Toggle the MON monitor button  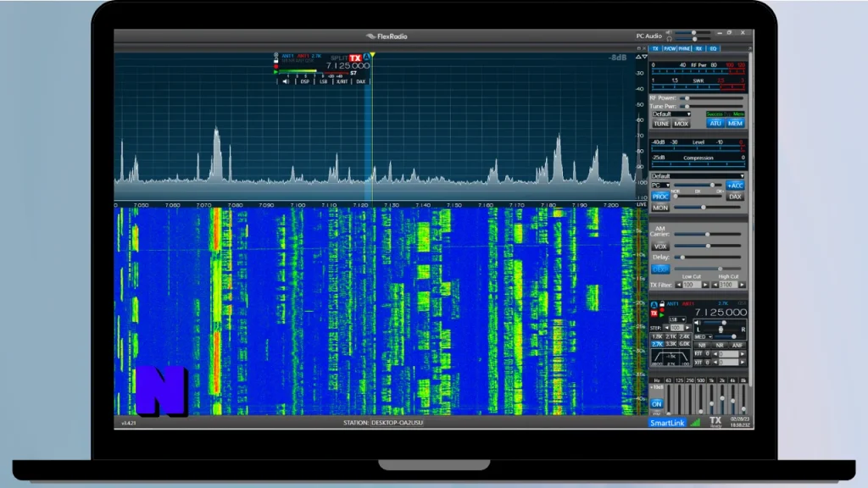click(659, 208)
